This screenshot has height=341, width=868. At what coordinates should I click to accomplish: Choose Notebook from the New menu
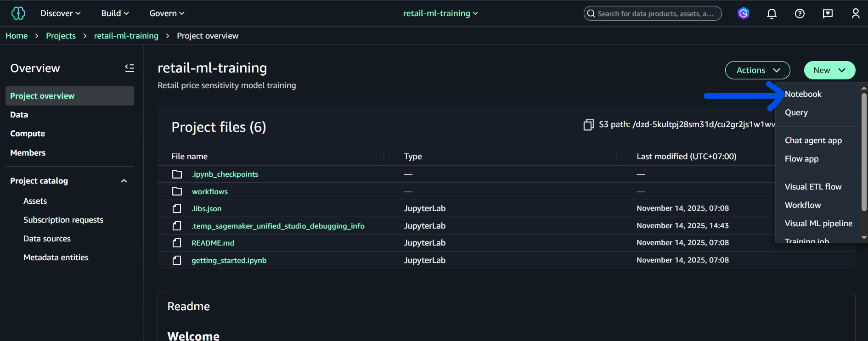tap(803, 94)
